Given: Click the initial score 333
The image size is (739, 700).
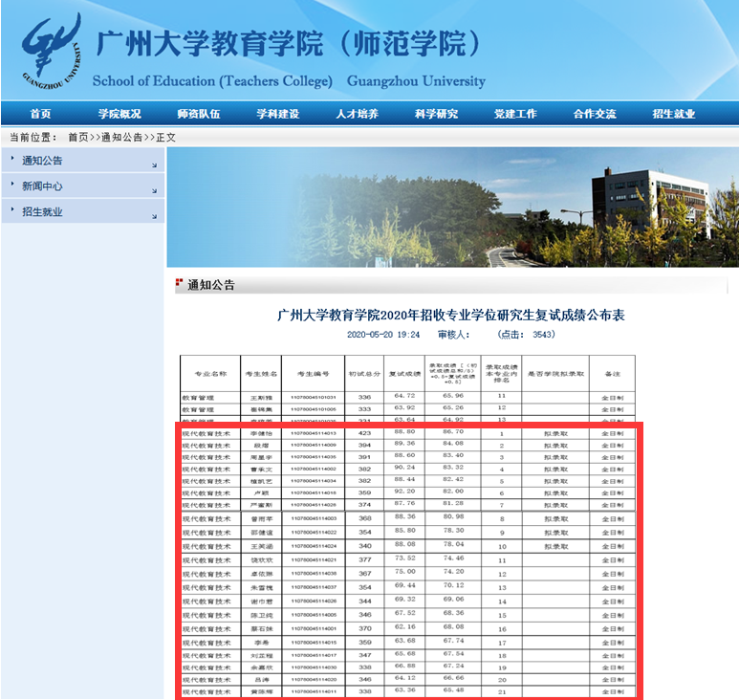Looking at the screenshot, I should click(x=364, y=409).
